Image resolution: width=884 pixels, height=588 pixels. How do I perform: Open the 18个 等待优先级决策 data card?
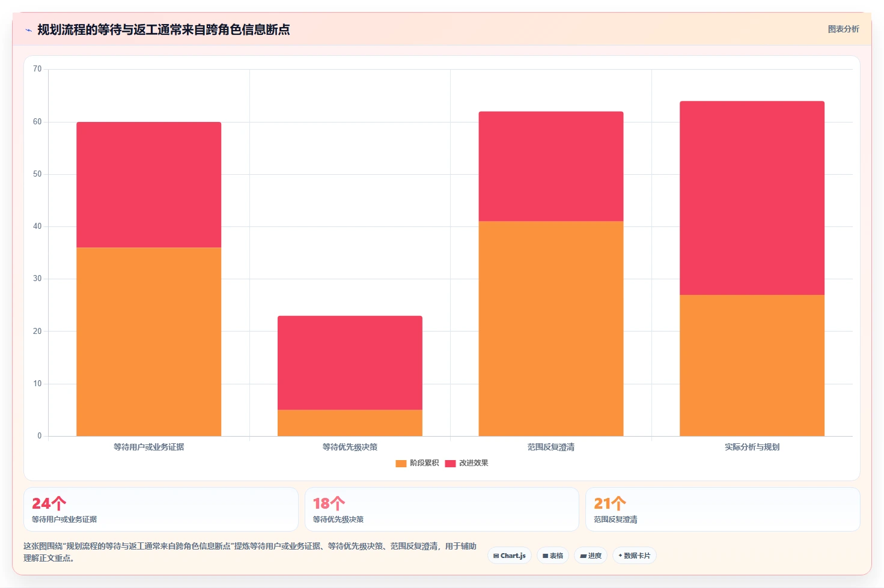pos(442,509)
